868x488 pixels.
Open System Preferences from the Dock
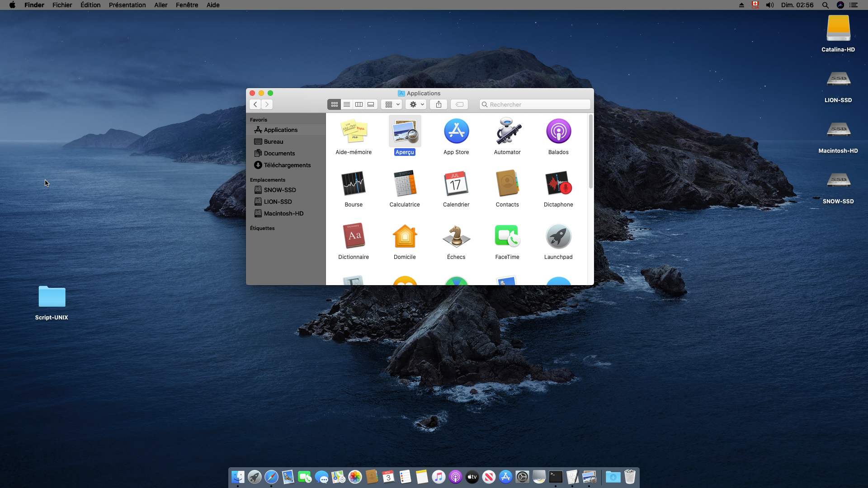point(522,477)
